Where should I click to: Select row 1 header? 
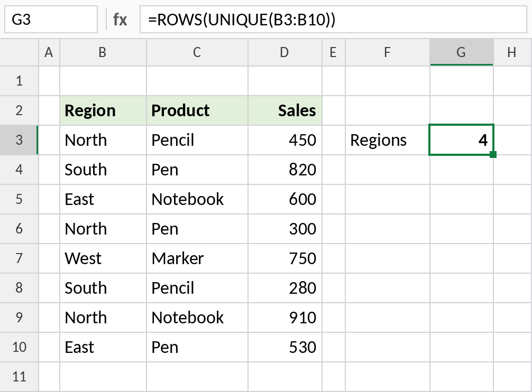(x=19, y=81)
